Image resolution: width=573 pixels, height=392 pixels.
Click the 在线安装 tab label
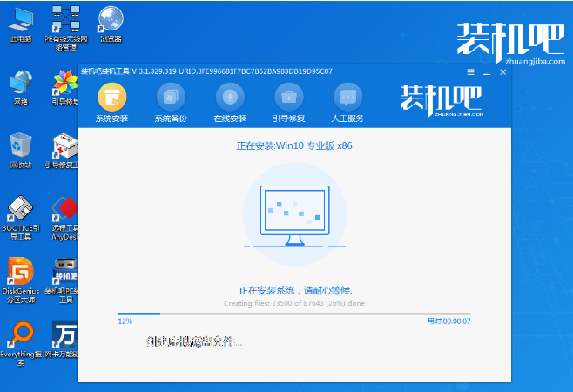tap(230, 118)
